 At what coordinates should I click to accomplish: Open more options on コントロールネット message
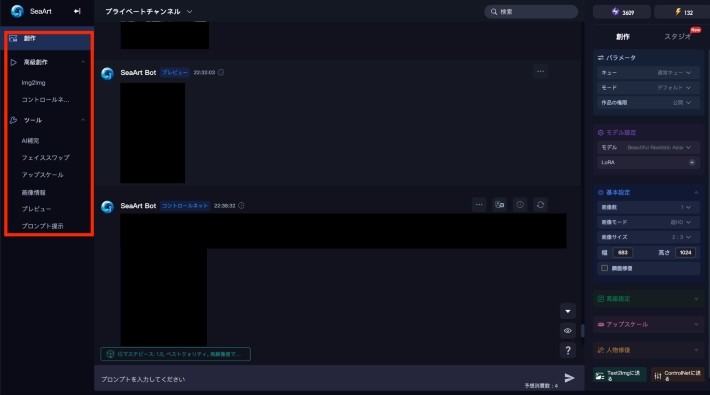pyautogui.click(x=479, y=205)
